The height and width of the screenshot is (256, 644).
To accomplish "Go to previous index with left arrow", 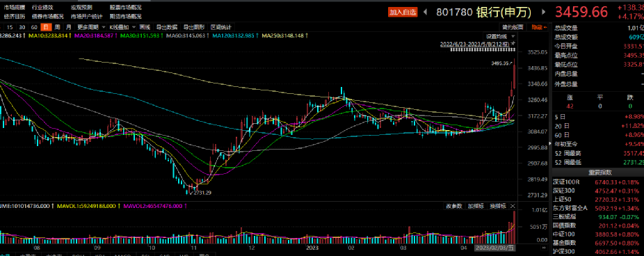I will tap(426, 12).
